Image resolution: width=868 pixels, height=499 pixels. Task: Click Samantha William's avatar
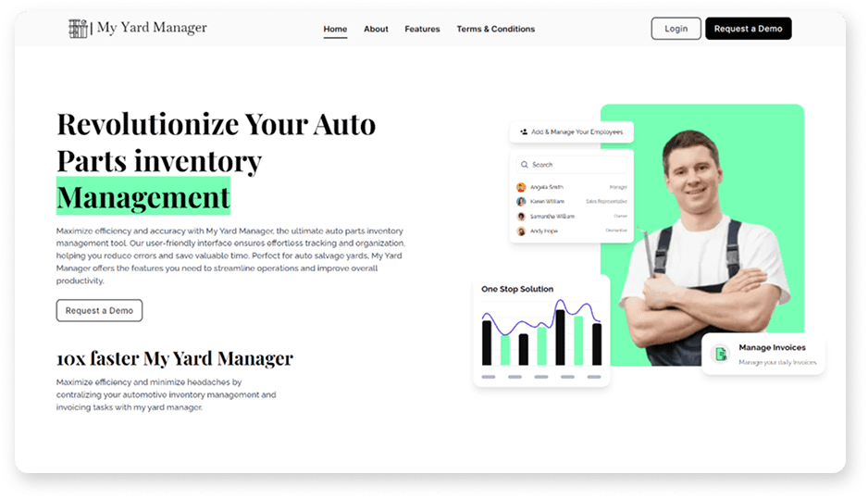tap(521, 217)
